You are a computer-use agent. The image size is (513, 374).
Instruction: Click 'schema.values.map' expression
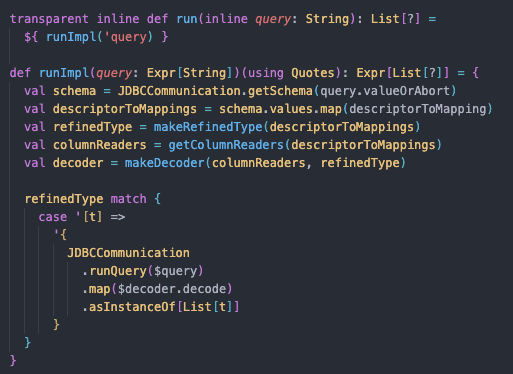[280, 109]
